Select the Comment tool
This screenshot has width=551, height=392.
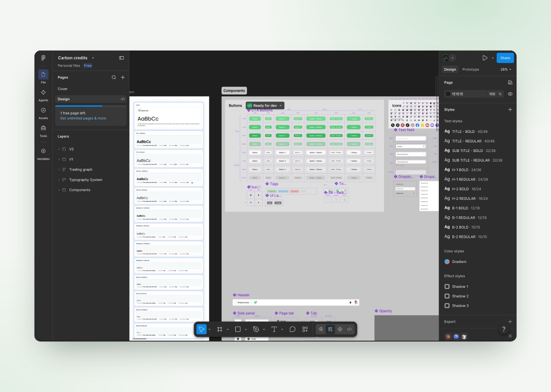tap(292, 329)
